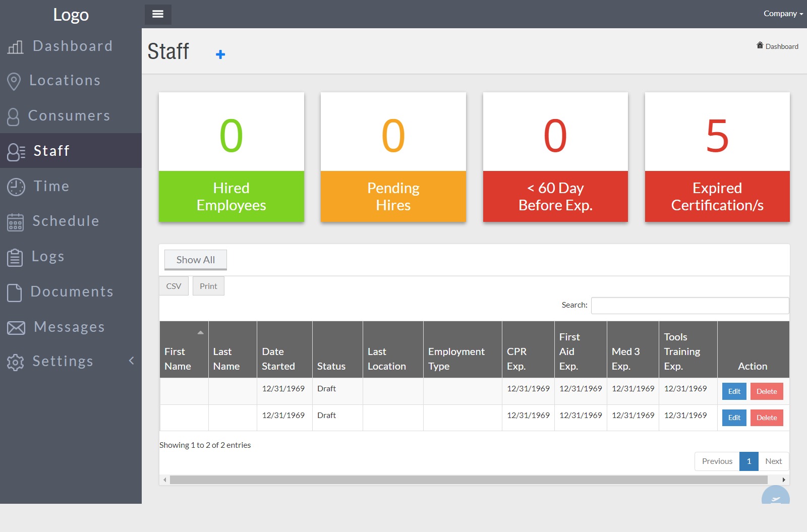
Task: Edit the second staff row
Action: point(734,418)
